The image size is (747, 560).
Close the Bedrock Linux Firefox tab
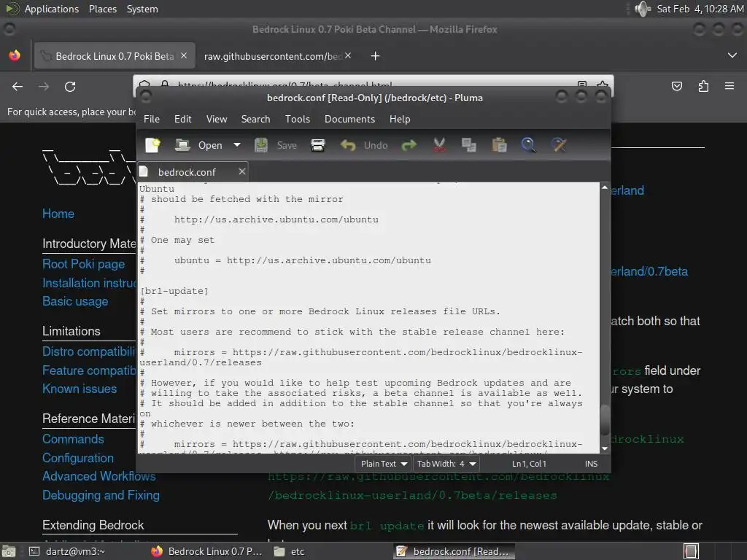coord(184,55)
